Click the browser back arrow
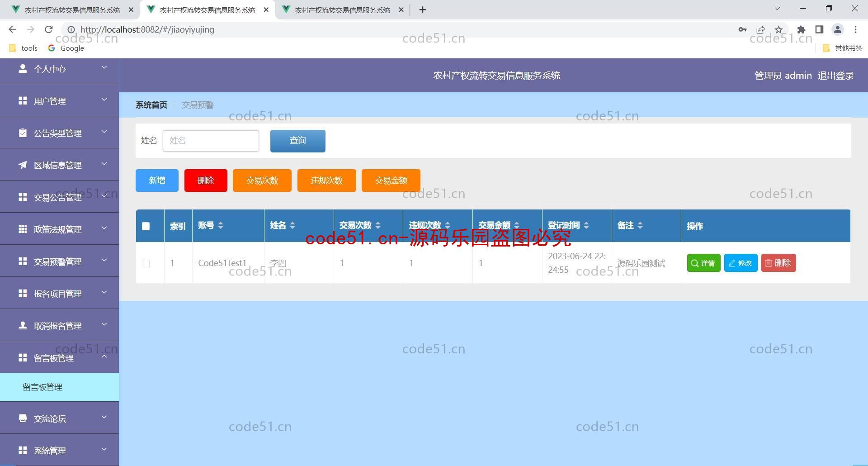Image resolution: width=868 pixels, height=466 pixels. (x=12, y=29)
